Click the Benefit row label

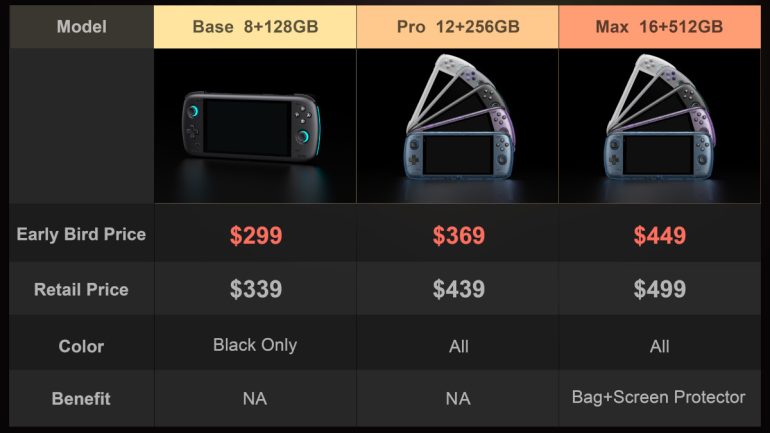coord(81,398)
